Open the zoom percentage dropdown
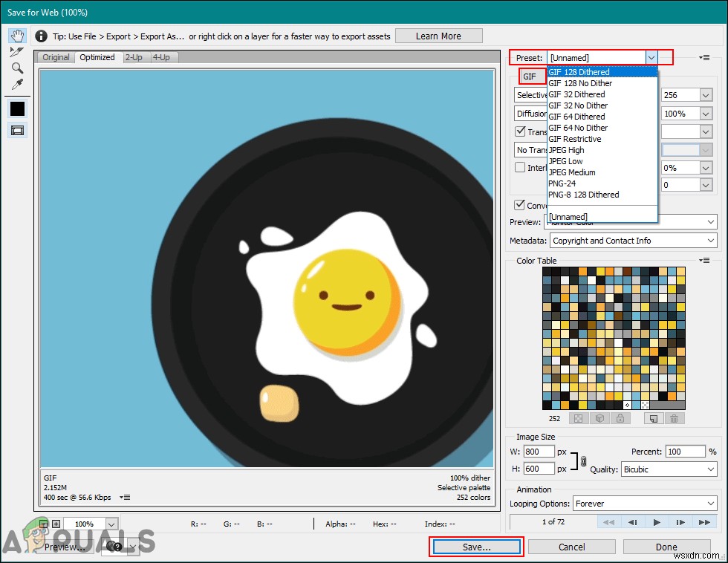 pos(91,524)
